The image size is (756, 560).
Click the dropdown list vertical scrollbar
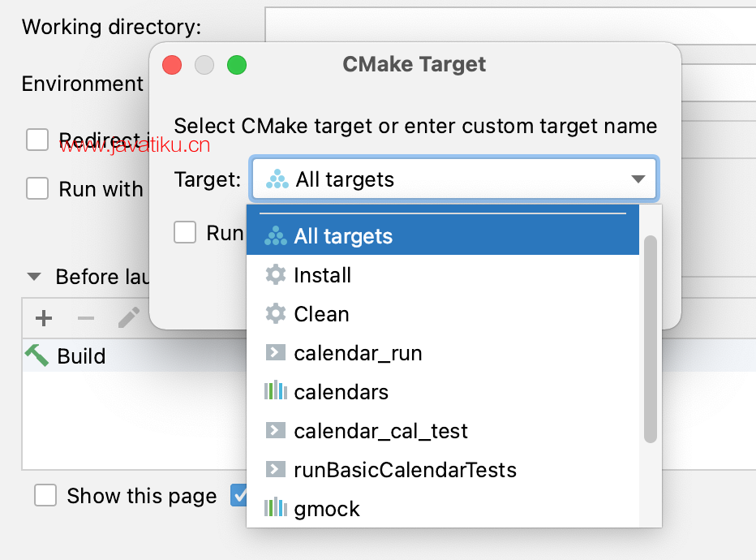pos(651,339)
